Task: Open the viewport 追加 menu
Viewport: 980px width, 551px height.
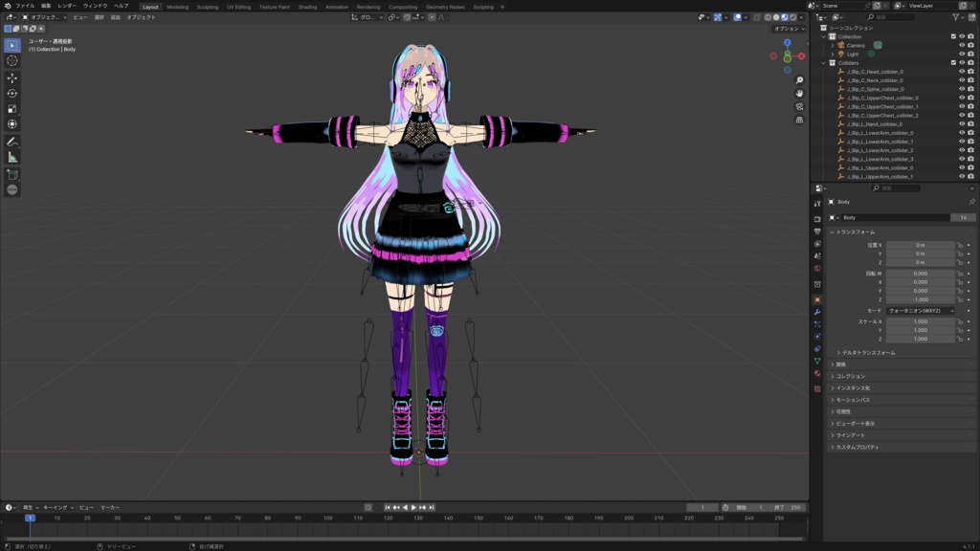Action: pos(116,17)
